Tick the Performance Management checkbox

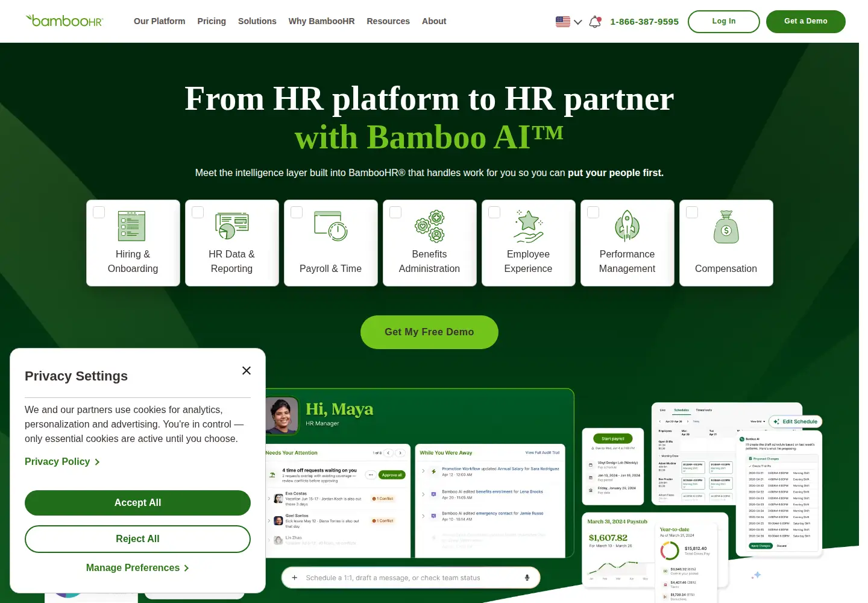point(593,212)
